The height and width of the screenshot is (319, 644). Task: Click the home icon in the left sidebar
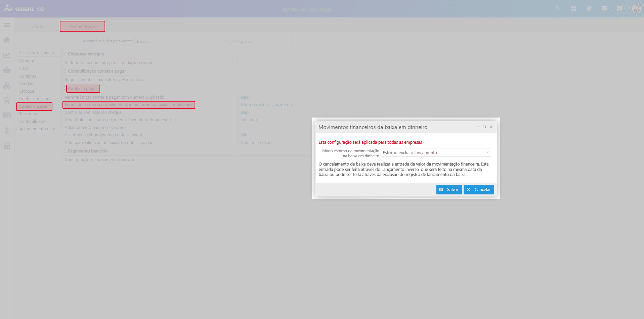click(x=7, y=40)
